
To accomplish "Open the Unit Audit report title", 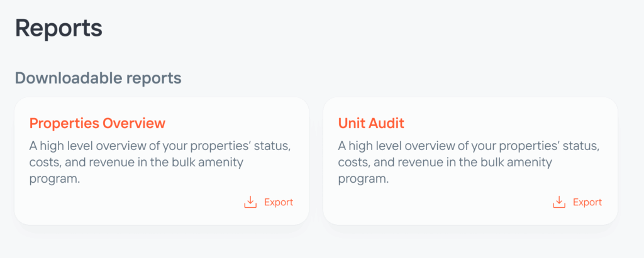I will click(x=371, y=123).
